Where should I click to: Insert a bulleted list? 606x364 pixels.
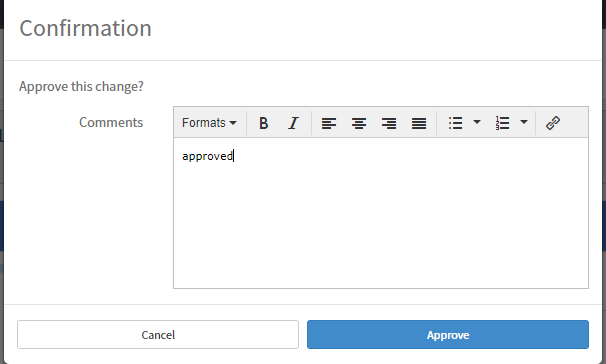click(456, 123)
